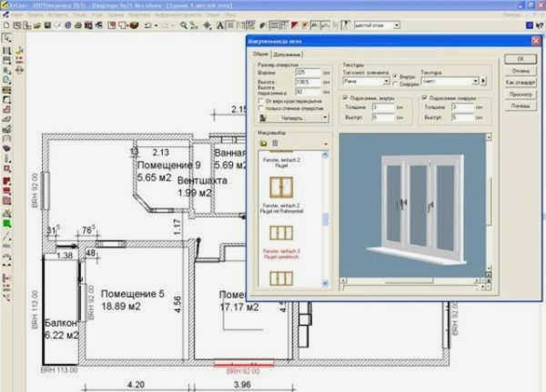
Task: Click the help arrow icon at the far right of the toolbar
Action: coord(540,25)
